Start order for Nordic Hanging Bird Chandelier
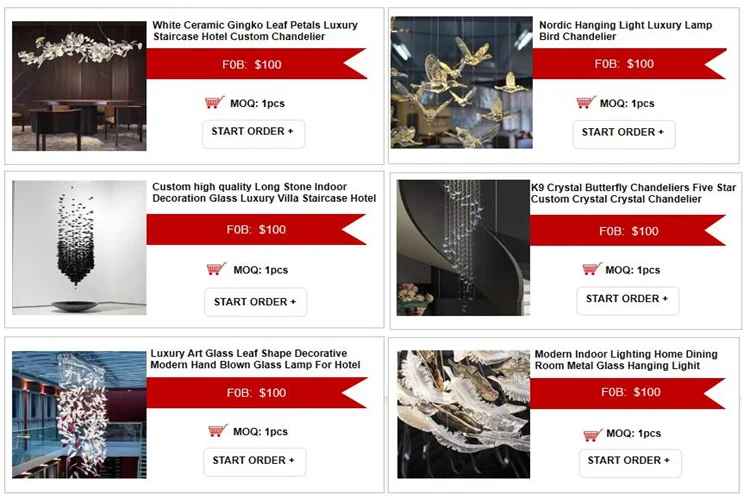Viewport: 750px width, 503px height. [624, 134]
